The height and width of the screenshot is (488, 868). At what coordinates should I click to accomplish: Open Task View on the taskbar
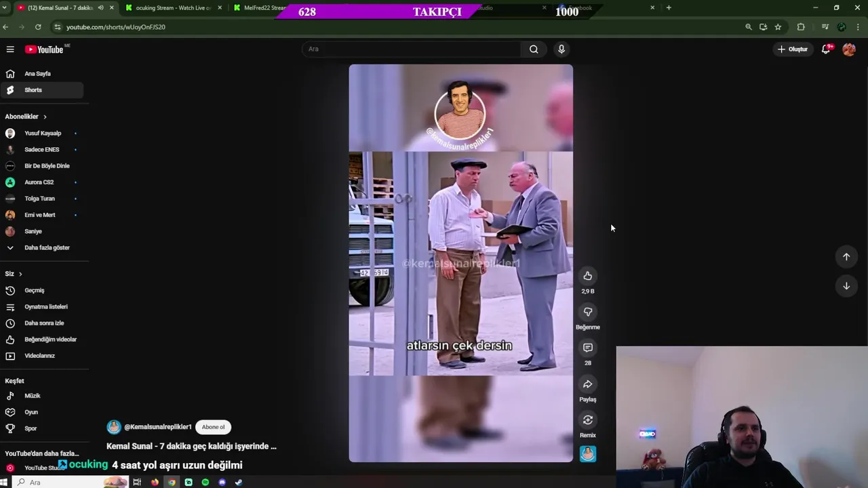click(137, 483)
